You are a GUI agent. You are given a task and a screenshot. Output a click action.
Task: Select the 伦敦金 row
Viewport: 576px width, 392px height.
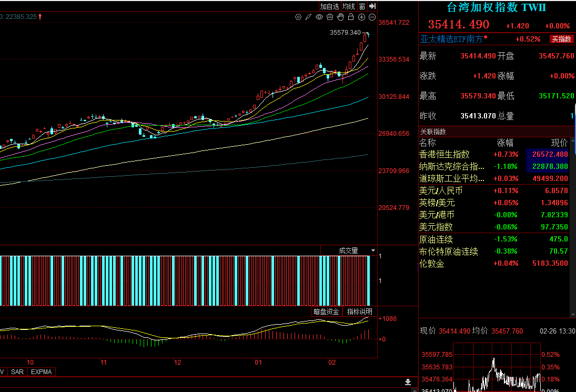point(494,264)
